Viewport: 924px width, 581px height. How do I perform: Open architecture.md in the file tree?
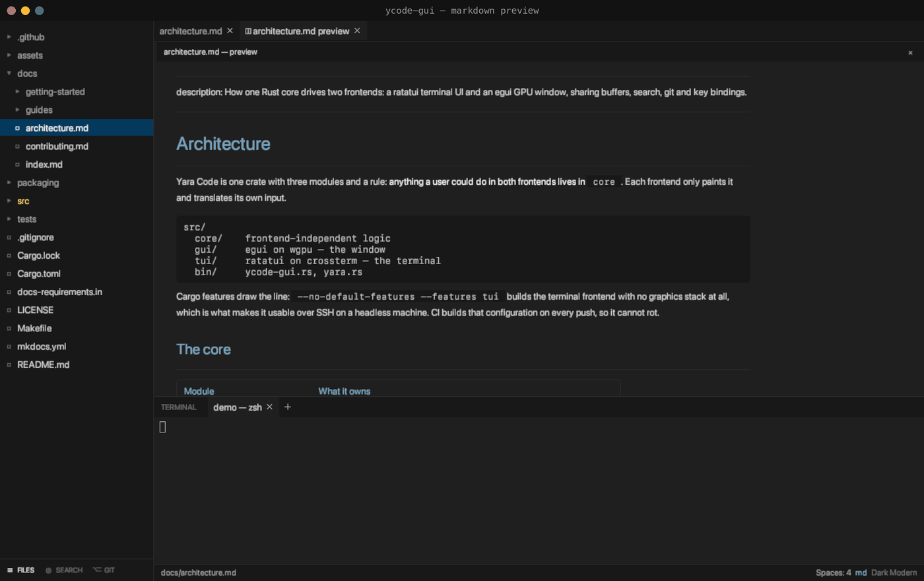[x=77, y=128]
